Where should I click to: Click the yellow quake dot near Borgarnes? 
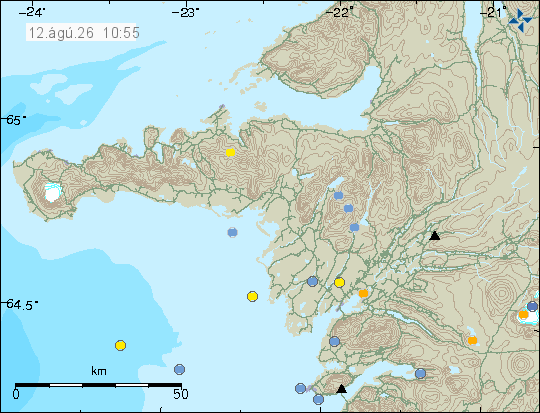(x=340, y=283)
